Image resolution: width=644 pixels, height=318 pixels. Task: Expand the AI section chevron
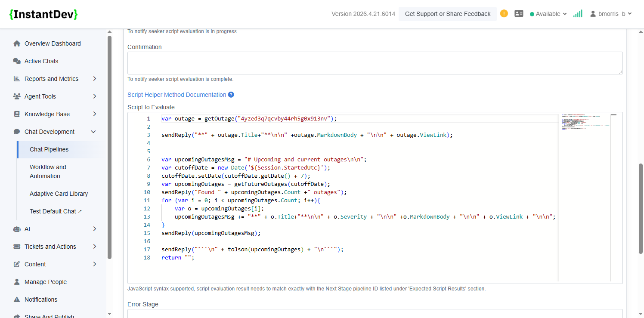click(x=95, y=229)
